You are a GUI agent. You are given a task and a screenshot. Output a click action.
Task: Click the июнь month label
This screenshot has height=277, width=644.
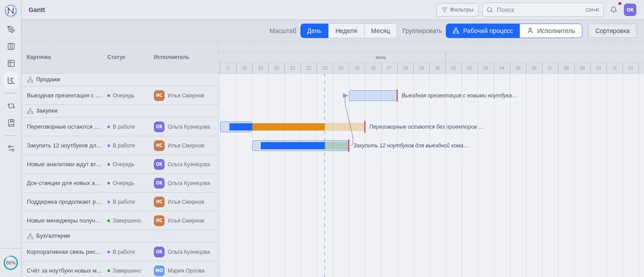click(x=381, y=57)
